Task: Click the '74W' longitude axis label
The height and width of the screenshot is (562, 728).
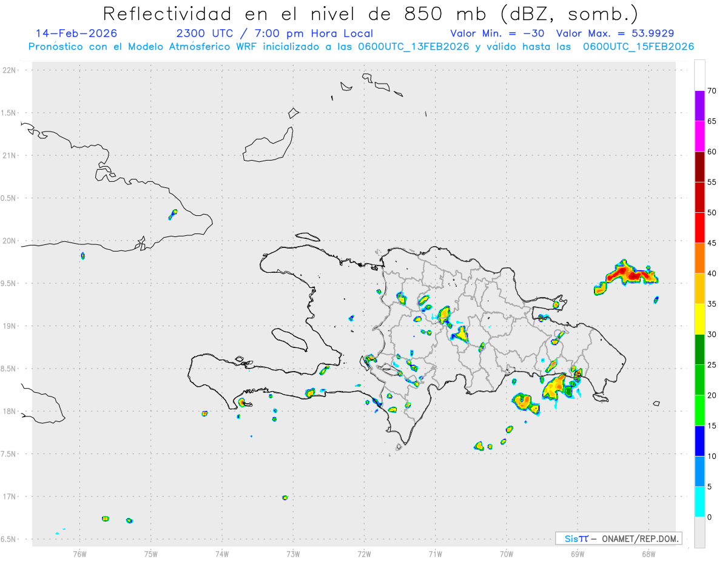Action: 222,554
